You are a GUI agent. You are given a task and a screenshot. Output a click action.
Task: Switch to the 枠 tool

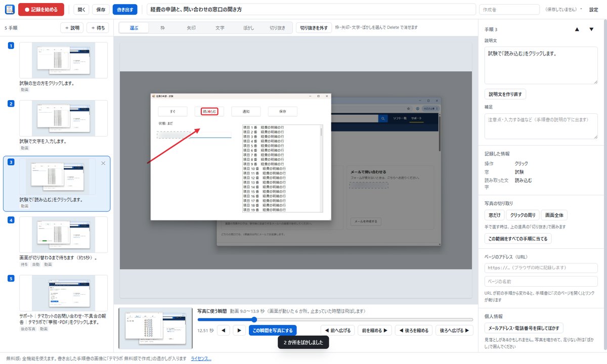[163, 28]
